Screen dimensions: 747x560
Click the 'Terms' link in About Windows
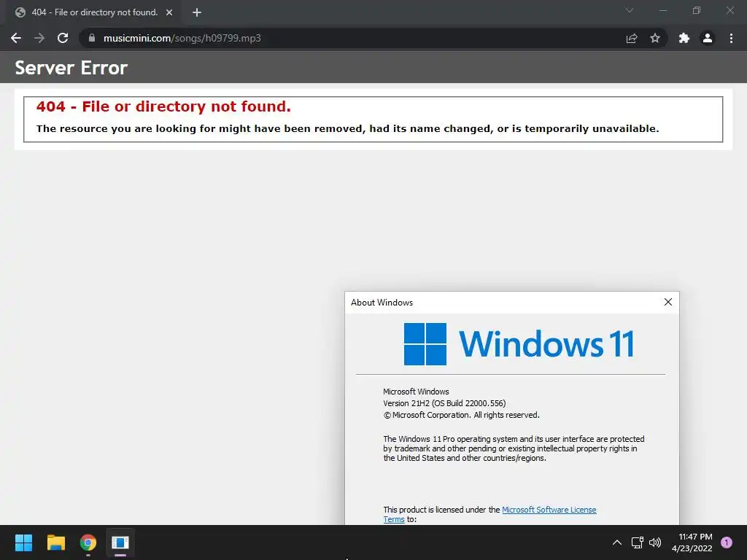tap(393, 519)
